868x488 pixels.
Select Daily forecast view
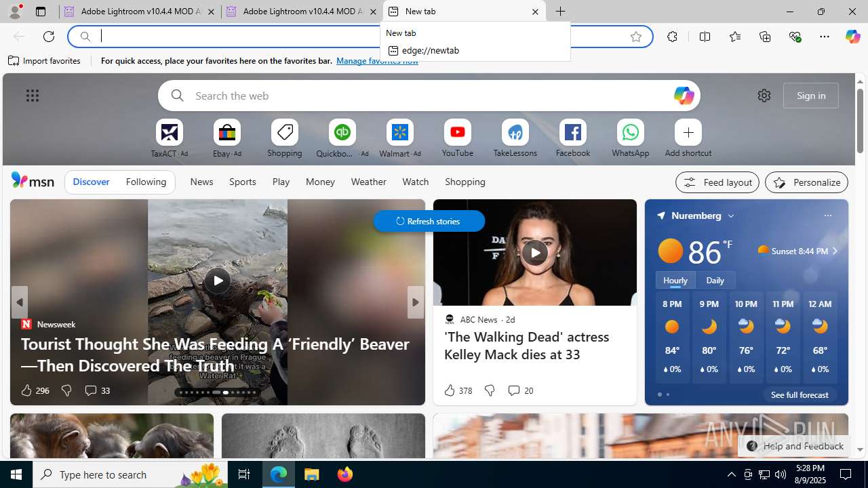[x=715, y=280]
